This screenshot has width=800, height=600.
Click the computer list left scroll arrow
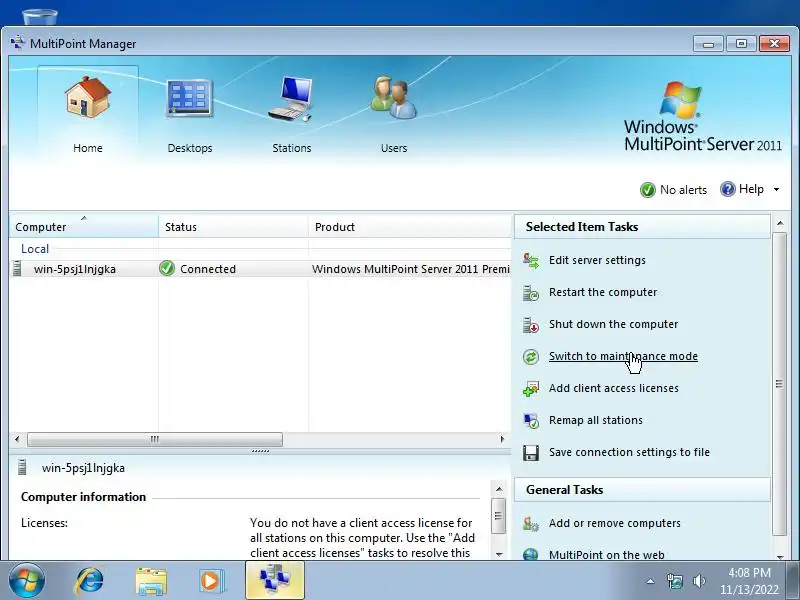click(17, 439)
